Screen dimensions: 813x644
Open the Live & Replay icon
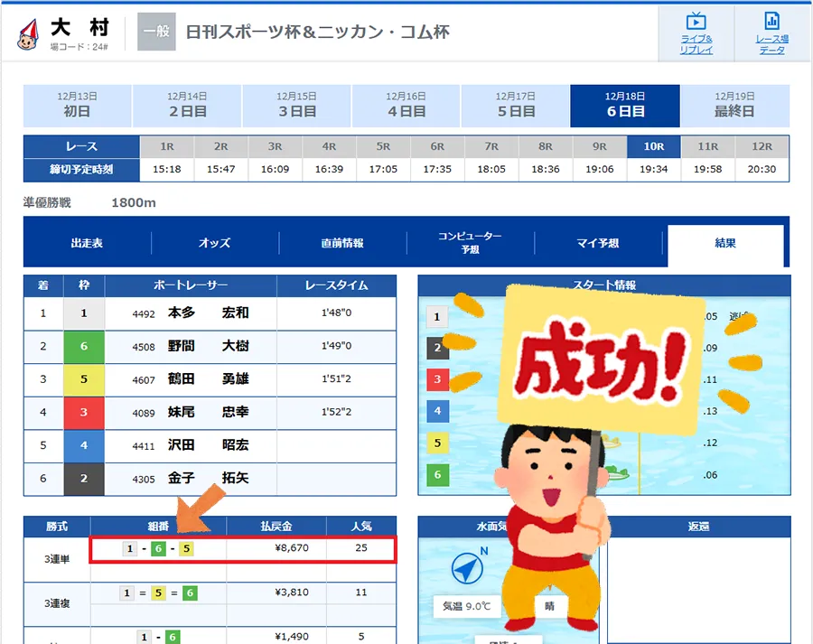click(696, 32)
